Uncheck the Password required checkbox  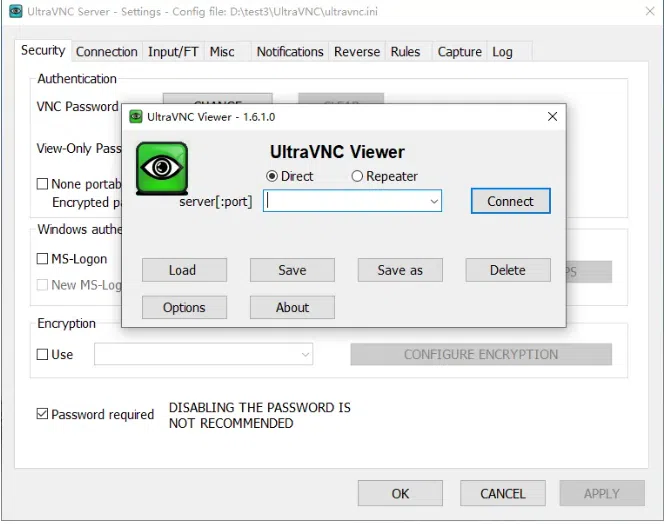42,414
